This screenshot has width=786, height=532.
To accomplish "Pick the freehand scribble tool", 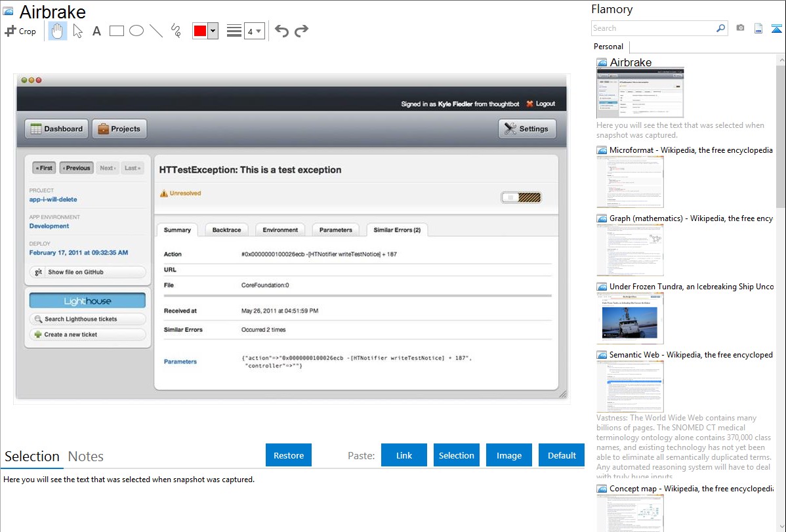I will 176,31.
